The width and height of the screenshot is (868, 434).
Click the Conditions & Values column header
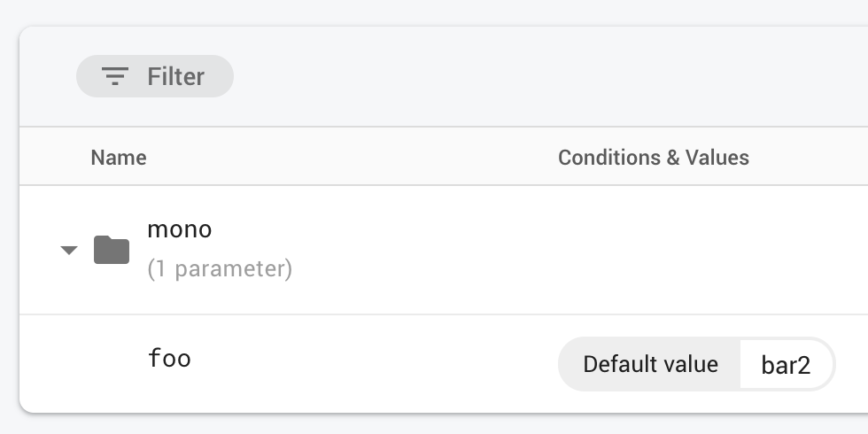pos(654,158)
